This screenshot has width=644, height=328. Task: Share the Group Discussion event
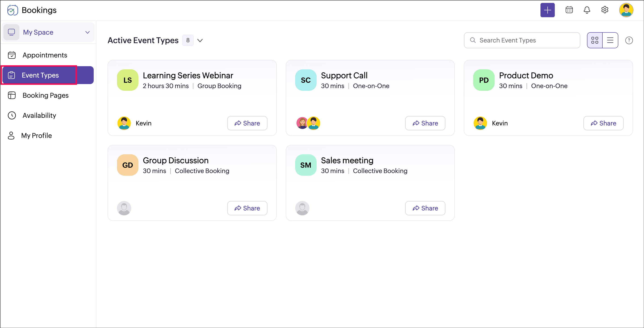click(247, 208)
